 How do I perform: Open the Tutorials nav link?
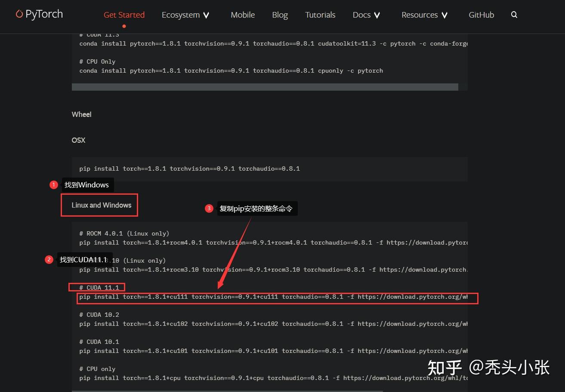(x=320, y=15)
